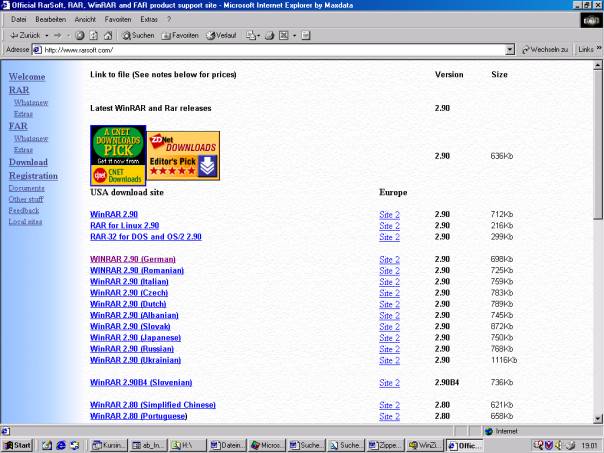Screen dimensions: 604x453
Task: Click the vertical scrollbar thumb
Action: (598, 145)
